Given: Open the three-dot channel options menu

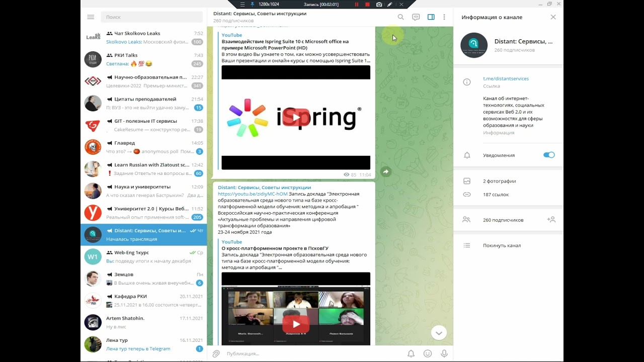Looking at the screenshot, I should [444, 17].
